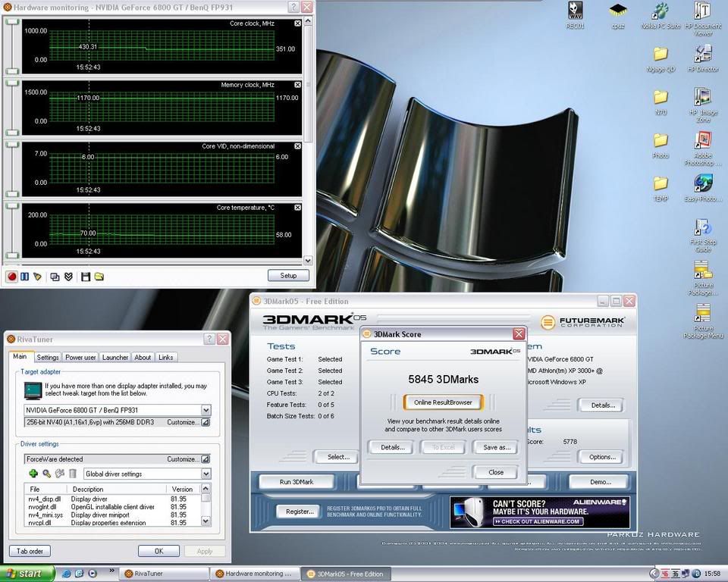Image resolution: width=728 pixels, height=582 pixels.
Task: Close the Core temperature graph panel
Action: point(297,208)
